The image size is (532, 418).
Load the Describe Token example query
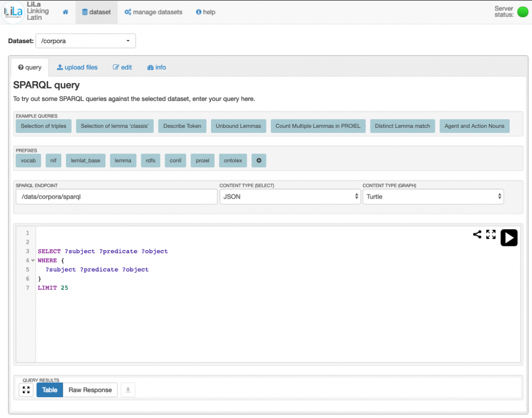click(182, 126)
